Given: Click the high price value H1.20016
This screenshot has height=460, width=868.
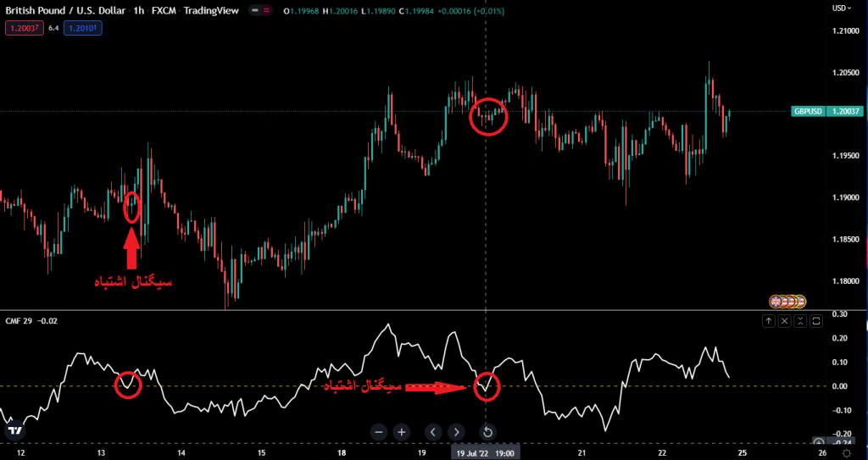Looking at the screenshot, I should (x=340, y=11).
